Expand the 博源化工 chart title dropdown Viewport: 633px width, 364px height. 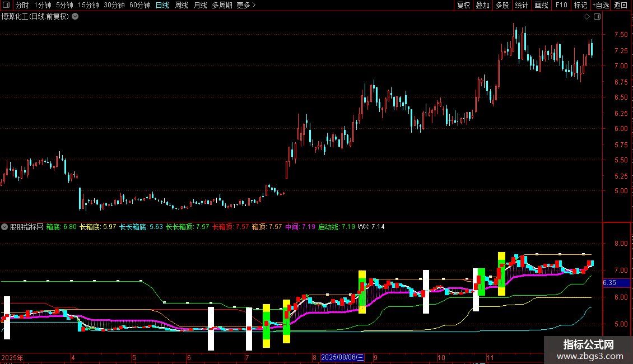(x=76, y=17)
